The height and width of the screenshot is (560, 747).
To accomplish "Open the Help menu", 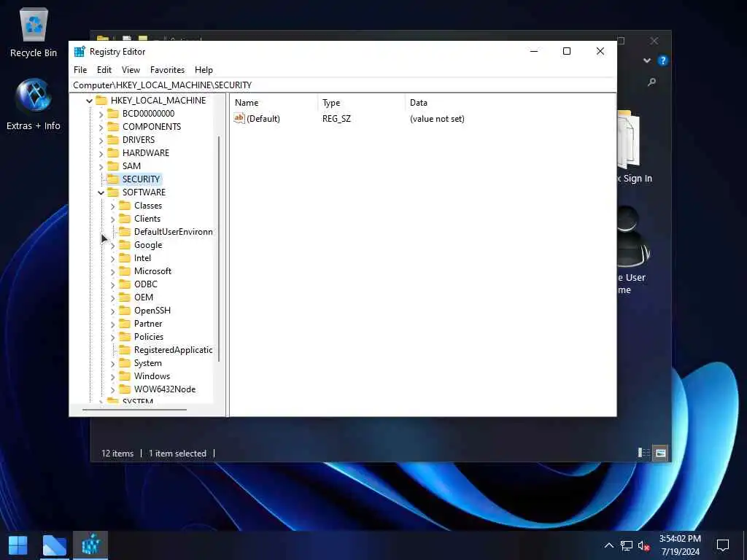I will 204,70.
